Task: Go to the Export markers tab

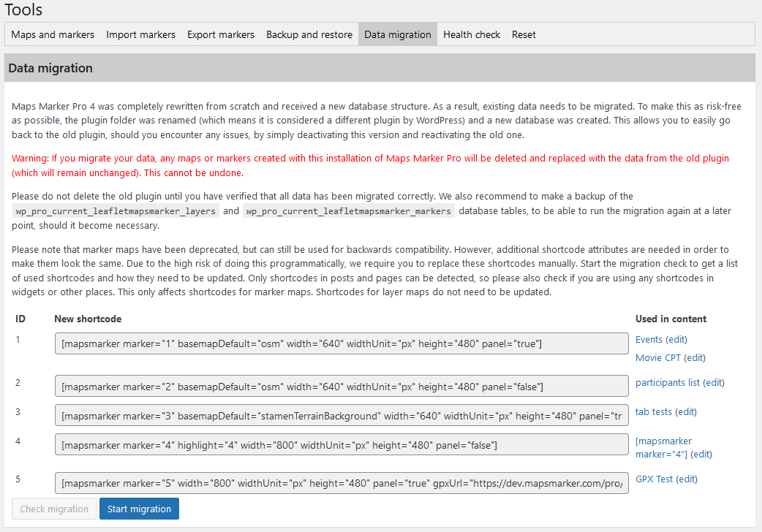Action: (221, 34)
